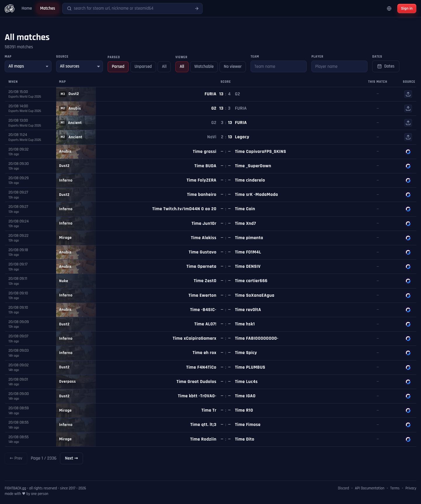Focus the steam url search field
421x504 pixels.
click(x=132, y=8)
